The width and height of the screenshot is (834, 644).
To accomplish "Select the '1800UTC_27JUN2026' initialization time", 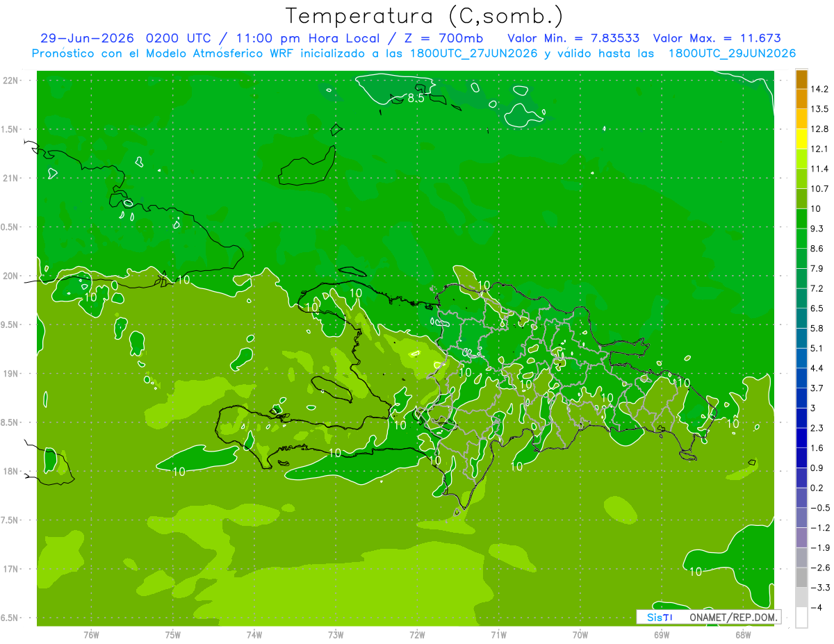I will pyautogui.click(x=474, y=53).
